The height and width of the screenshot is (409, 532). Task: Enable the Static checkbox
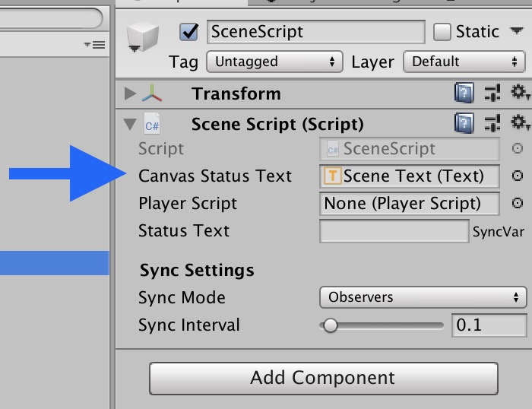point(442,32)
